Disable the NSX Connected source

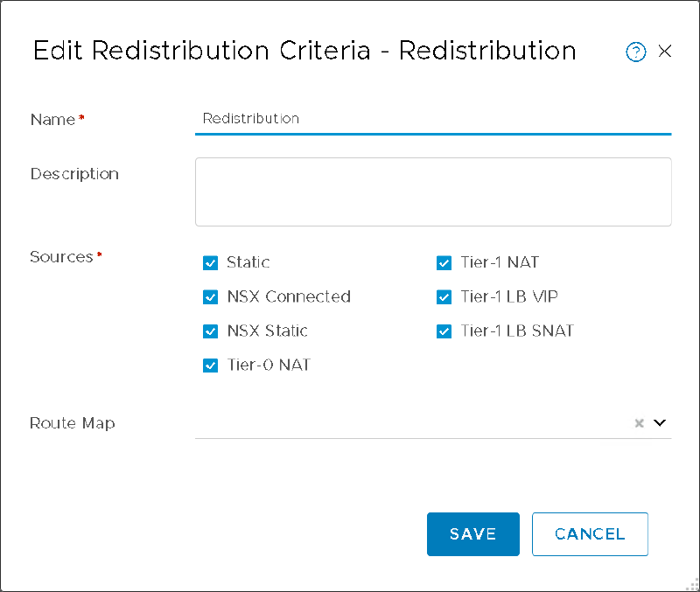(x=210, y=296)
